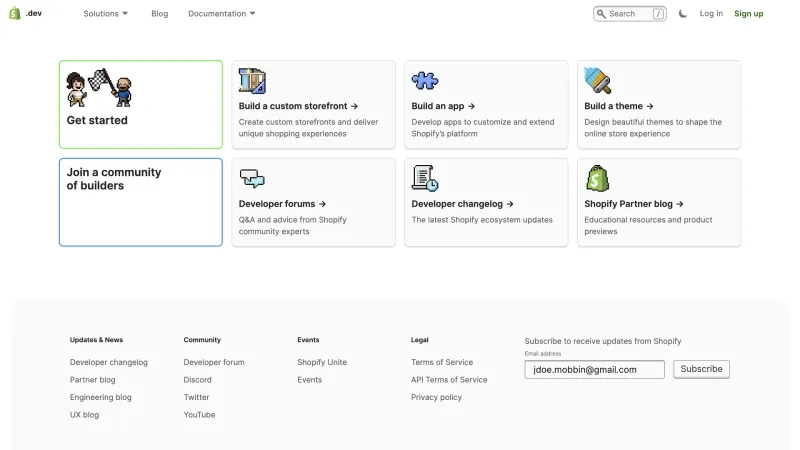
Task: Open footer Discord link
Action: [x=197, y=380]
